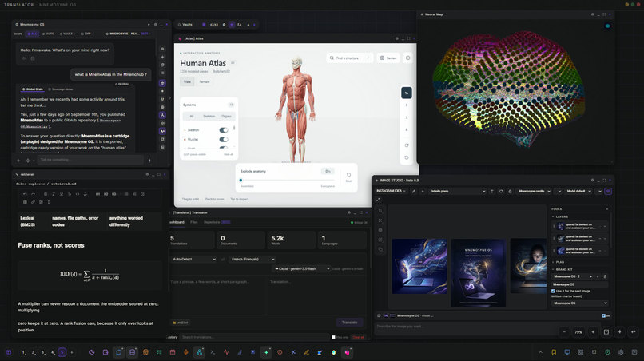Click Clear all in Translator history
Screen dimensions: 644x361
[358, 337]
